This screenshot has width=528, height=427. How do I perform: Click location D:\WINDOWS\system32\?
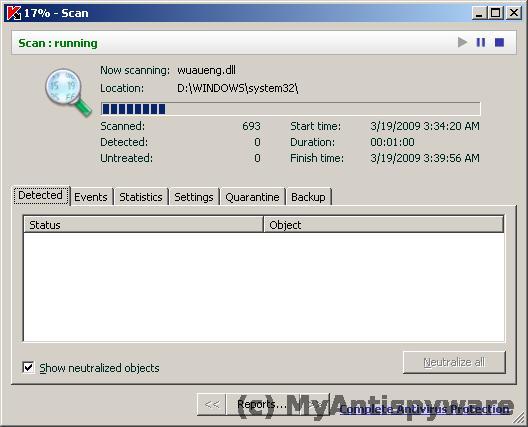coord(238,88)
